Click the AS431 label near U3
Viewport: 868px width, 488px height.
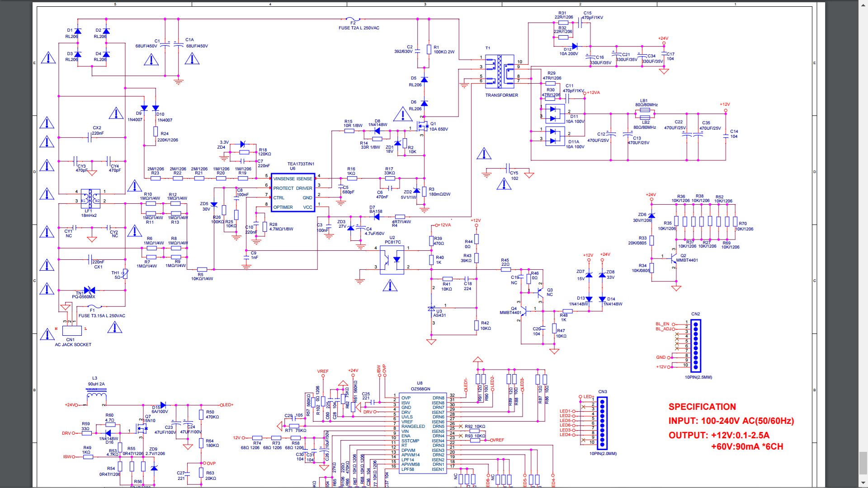[x=440, y=315]
